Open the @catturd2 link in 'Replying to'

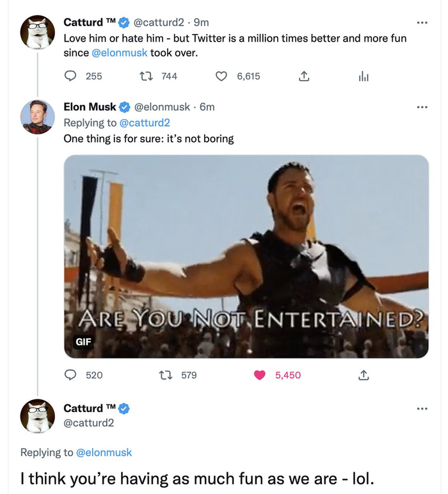(145, 122)
